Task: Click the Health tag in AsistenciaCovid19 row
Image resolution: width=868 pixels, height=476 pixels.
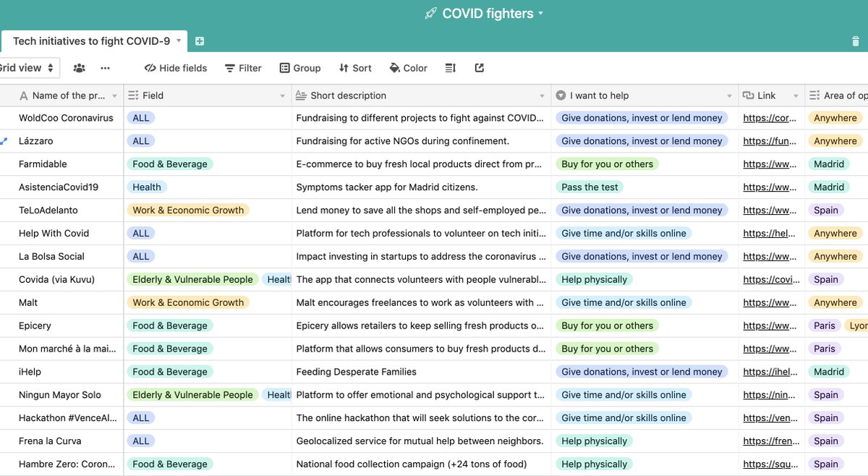Action: pos(147,187)
